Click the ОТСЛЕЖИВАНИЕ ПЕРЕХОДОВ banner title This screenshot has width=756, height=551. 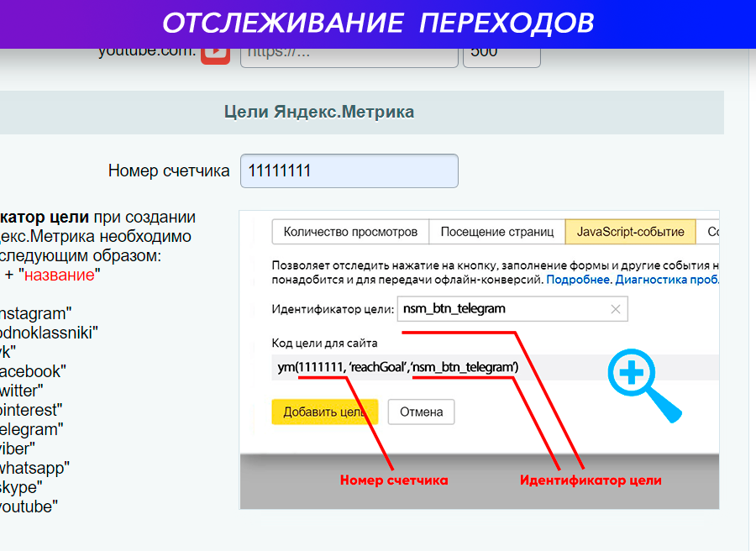pyautogui.click(x=378, y=23)
